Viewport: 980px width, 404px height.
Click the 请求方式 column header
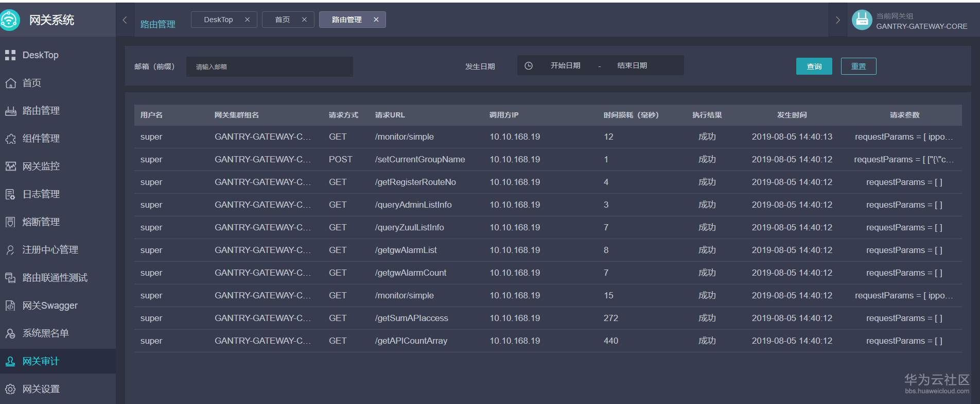coord(343,115)
